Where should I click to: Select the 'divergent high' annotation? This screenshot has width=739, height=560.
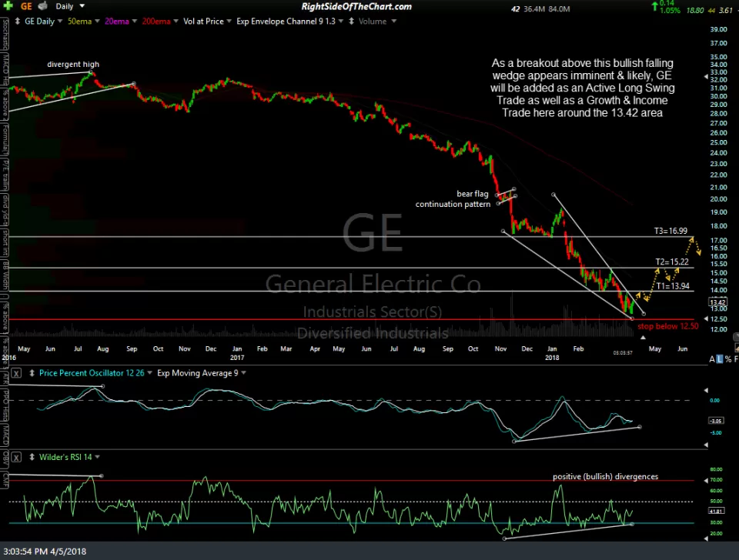pyautogui.click(x=73, y=64)
